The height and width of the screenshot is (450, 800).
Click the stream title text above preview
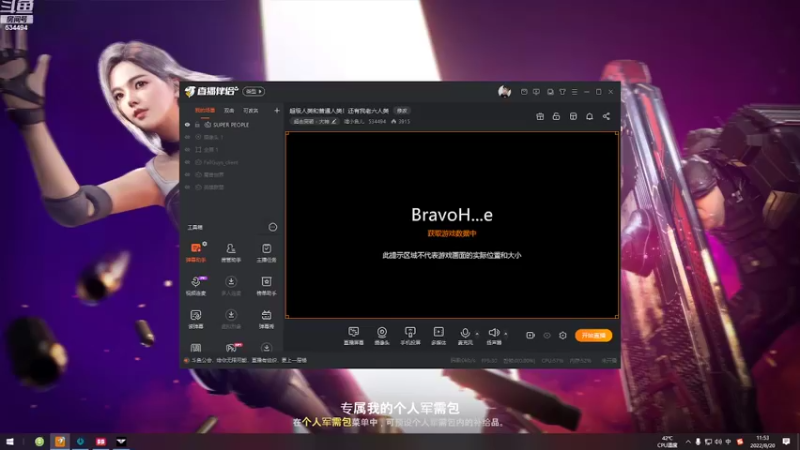coord(339,111)
